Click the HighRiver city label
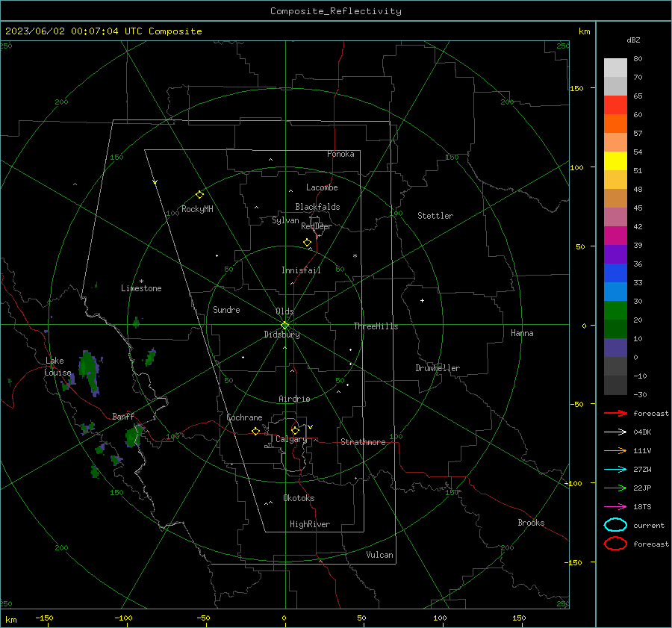Viewport: 672px width, 628px height. pos(310,524)
